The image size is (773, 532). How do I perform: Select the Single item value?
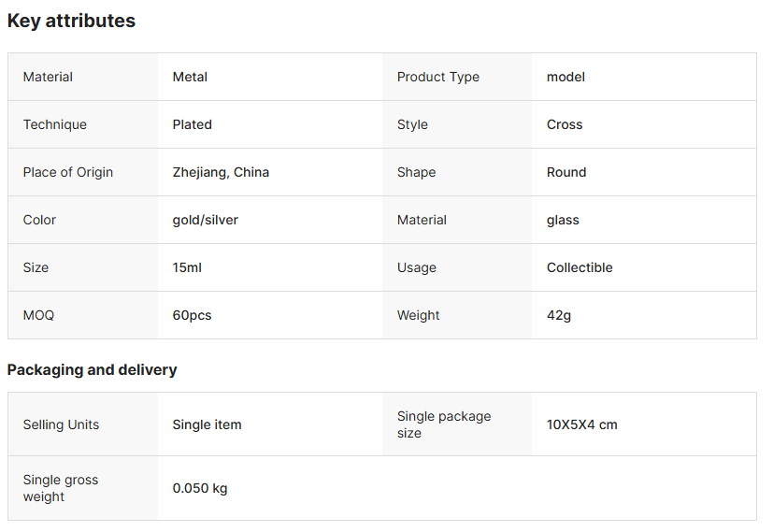pos(207,424)
